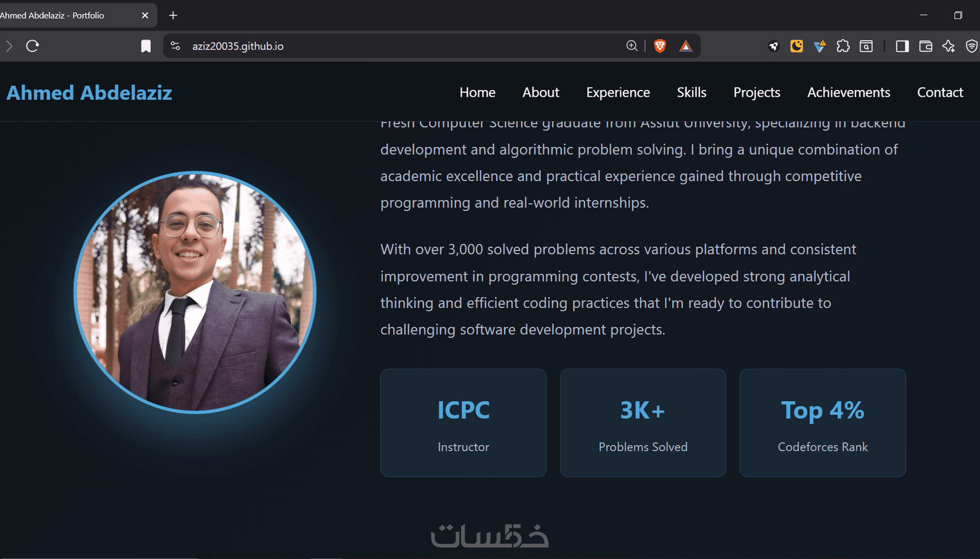
Task: Toggle the browser sidebar panel
Action: tap(902, 46)
